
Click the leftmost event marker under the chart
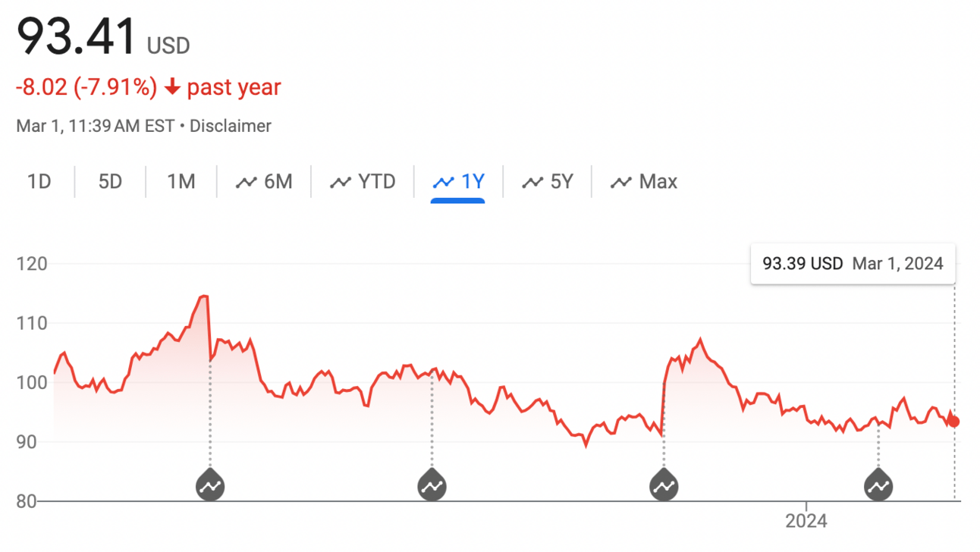210,485
